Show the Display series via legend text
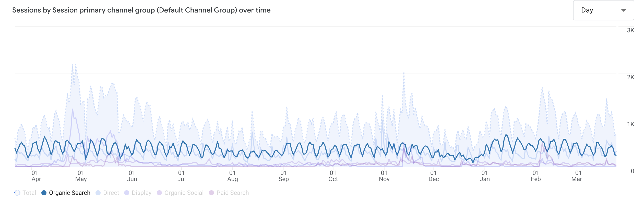 141,193
